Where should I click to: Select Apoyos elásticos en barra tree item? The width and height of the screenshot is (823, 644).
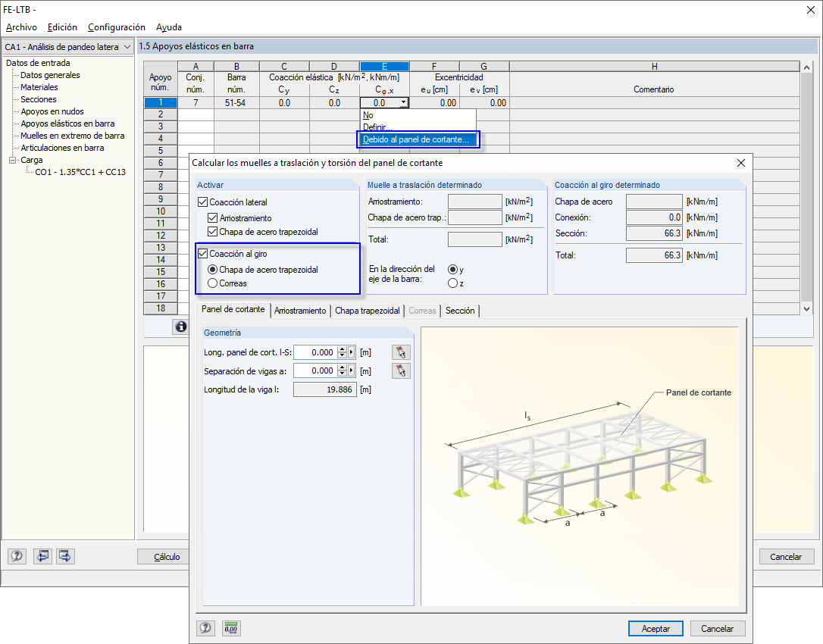[x=67, y=123]
